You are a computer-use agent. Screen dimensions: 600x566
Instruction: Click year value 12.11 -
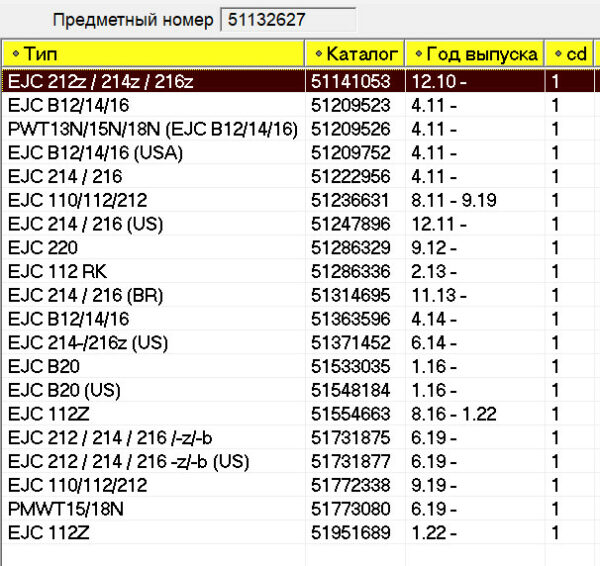439,223
